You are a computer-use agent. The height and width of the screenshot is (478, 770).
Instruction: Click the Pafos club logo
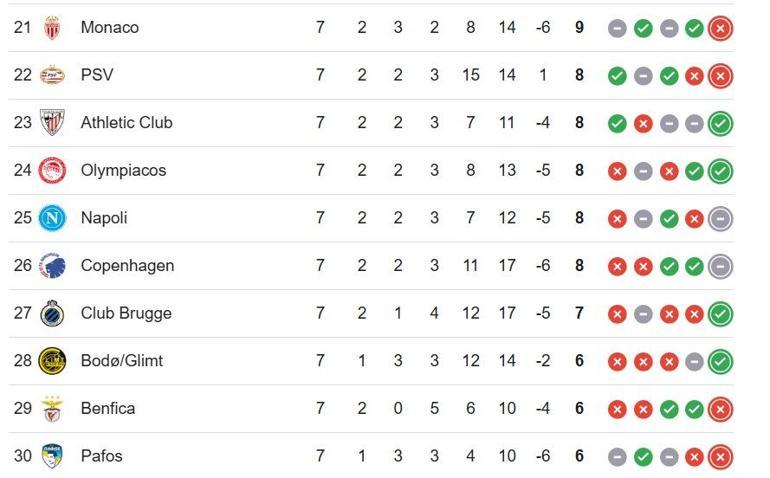(52, 456)
